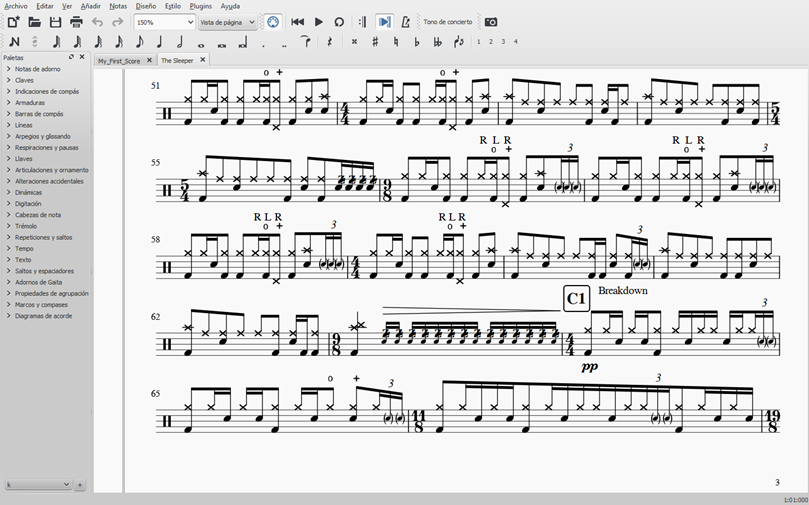The height and width of the screenshot is (505, 809).
Task: Save the score with the floppy disk icon
Action: click(x=55, y=22)
